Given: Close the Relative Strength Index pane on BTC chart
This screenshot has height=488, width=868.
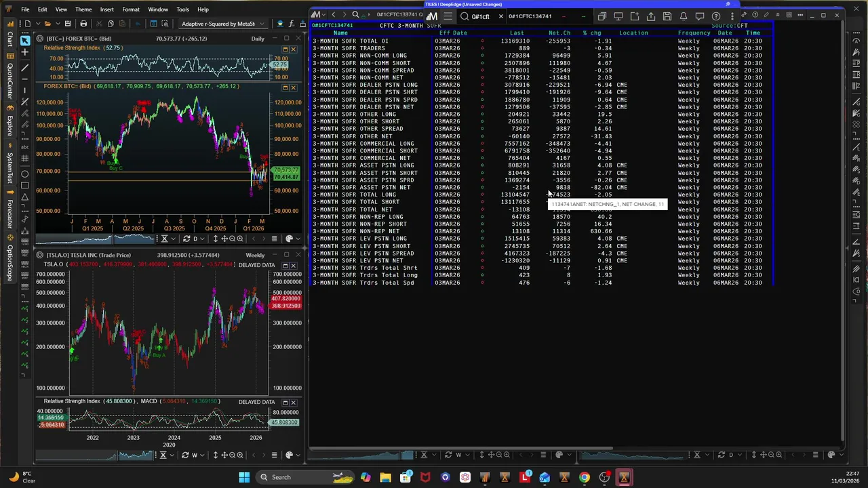Looking at the screenshot, I should point(293,49).
